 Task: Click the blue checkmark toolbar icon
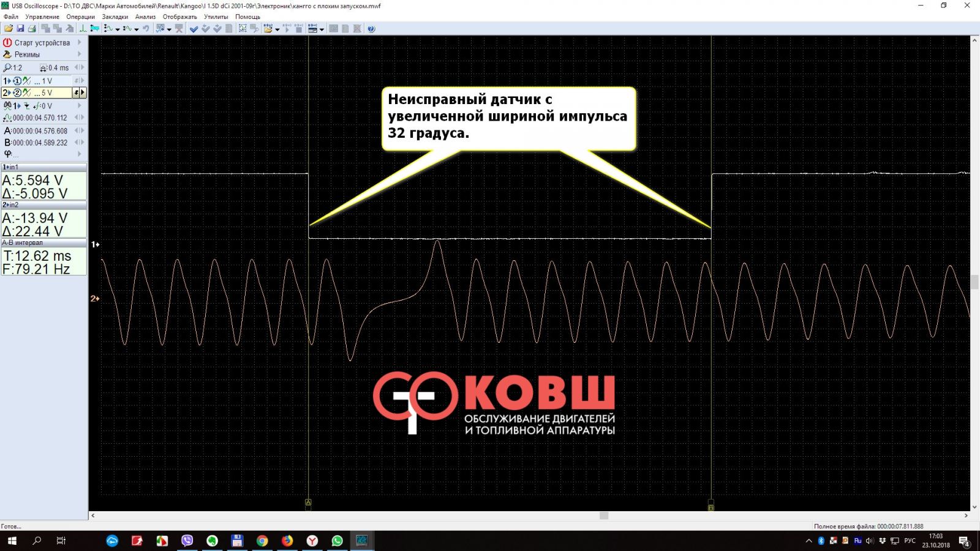194,29
